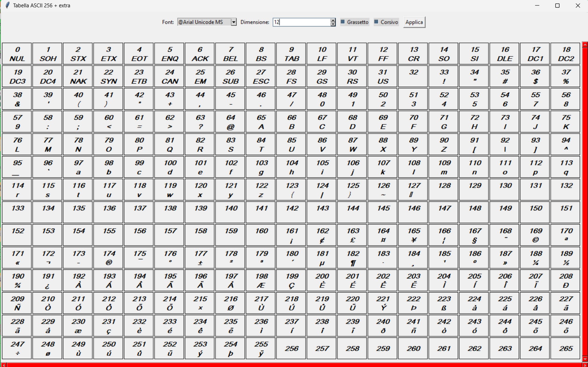Select cell 81 letter Q

point(169,145)
